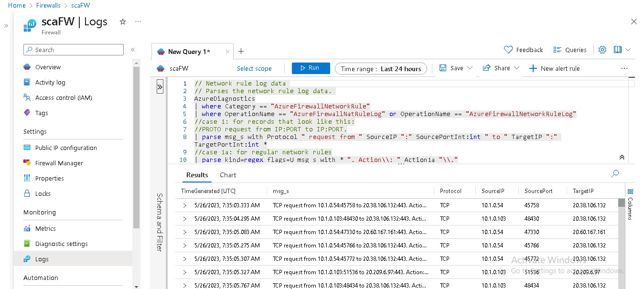Click TargetIP cell 20.60.167.161
Screen dimensions: 644x289
(x=589, y=232)
